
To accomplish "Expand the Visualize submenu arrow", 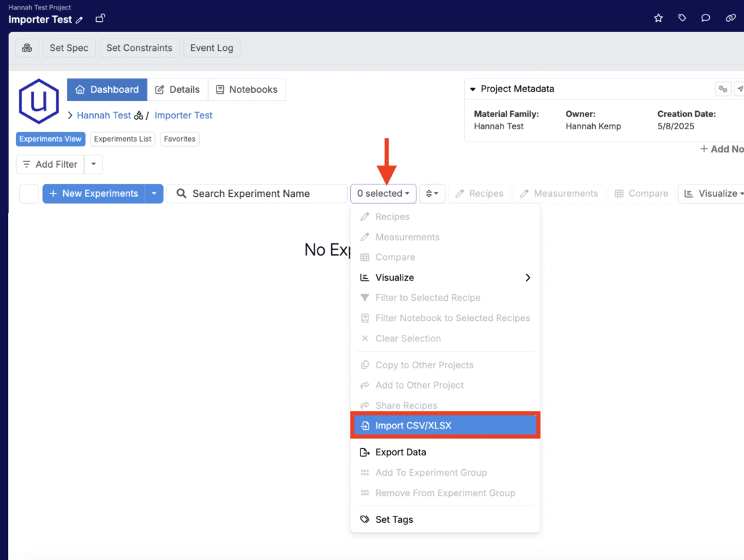I will (x=527, y=277).
